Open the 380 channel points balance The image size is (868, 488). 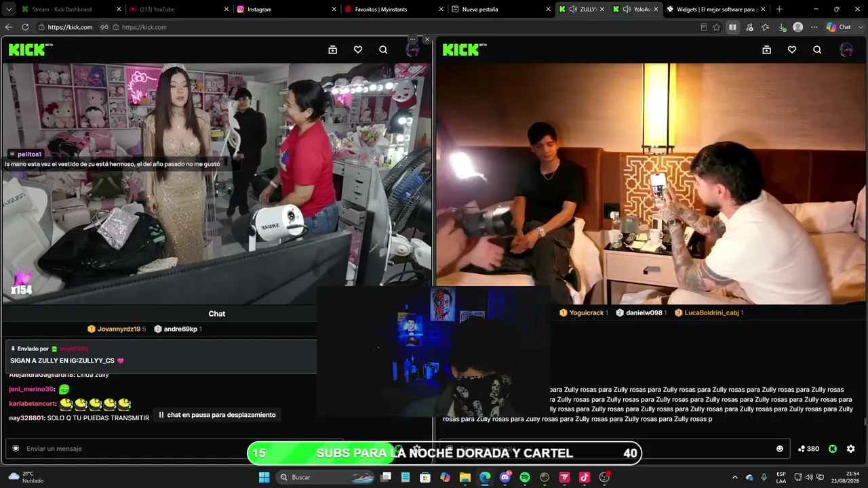click(x=808, y=449)
